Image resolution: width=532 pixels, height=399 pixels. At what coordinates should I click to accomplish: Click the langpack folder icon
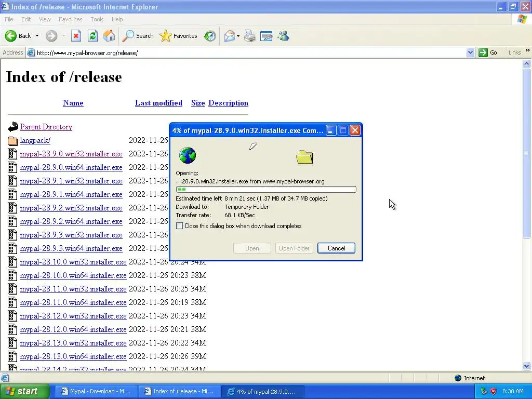[x=12, y=140]
